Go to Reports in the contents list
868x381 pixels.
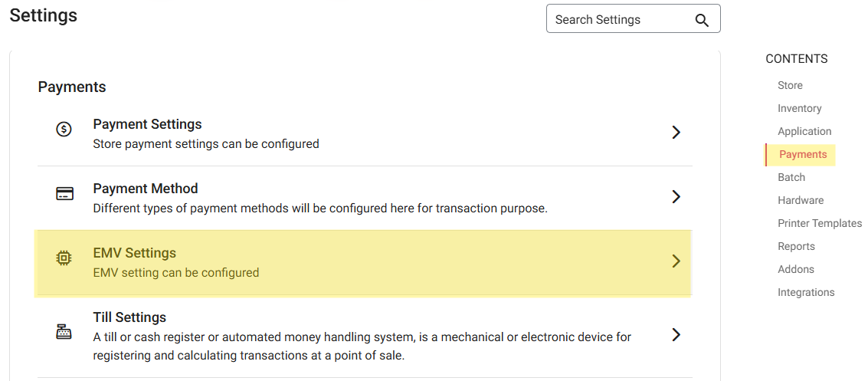[796, 246]
